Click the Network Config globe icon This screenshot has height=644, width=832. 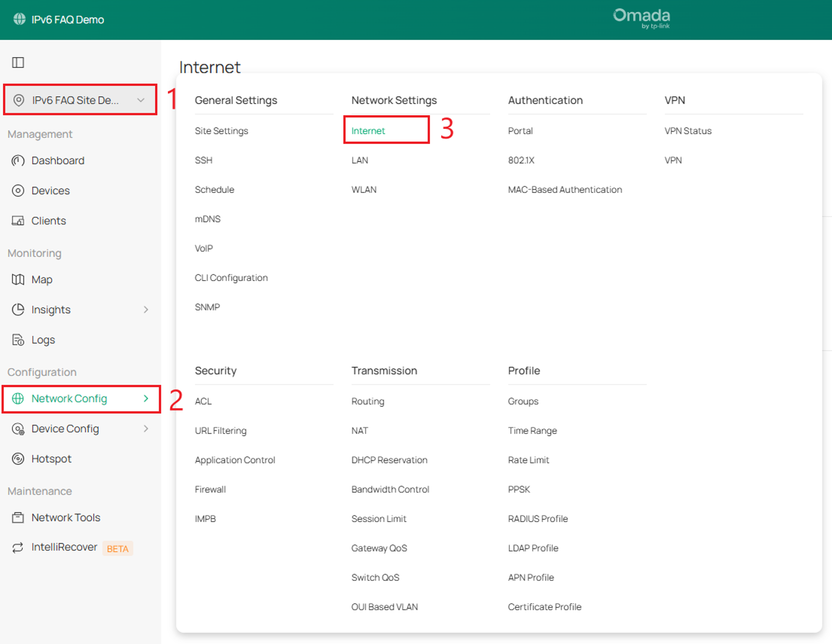pos(18,399)
